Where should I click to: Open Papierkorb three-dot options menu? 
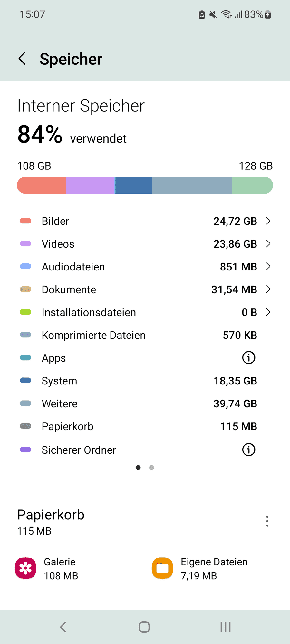coord(267,521)
